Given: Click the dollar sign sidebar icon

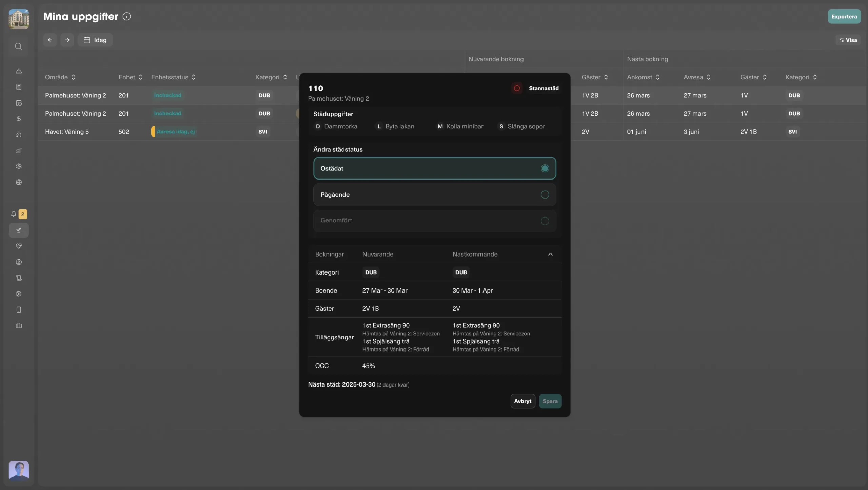Looking at the screenshot, I should click(x=19, y=118).
